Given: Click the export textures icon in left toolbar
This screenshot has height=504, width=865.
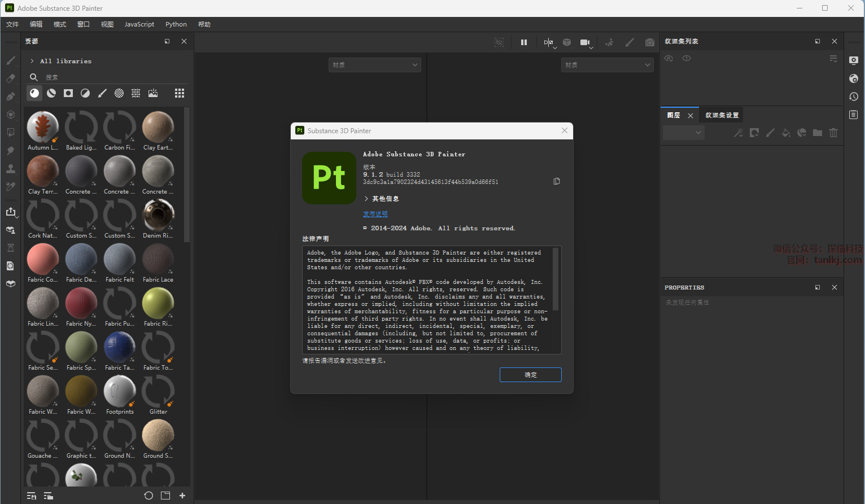Looking at the screenshot, I should 11,212.
